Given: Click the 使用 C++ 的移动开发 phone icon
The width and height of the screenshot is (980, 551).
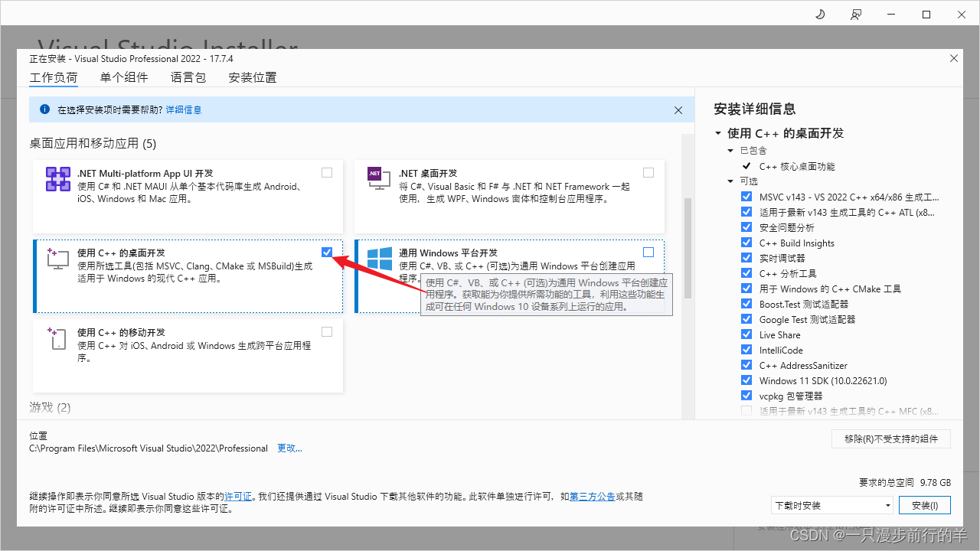Looking at the screenshot, I should (x=58, y=338).
